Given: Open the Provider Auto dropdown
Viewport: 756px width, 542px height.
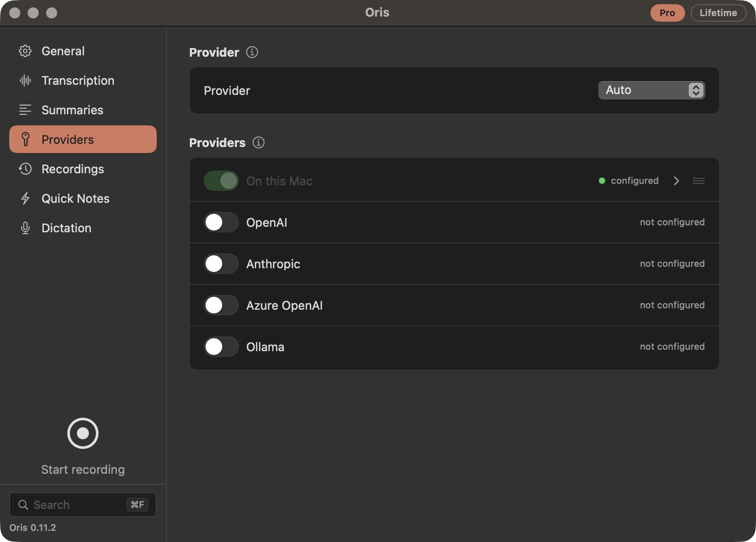Looking at the screenshot, I should [651, 90].
